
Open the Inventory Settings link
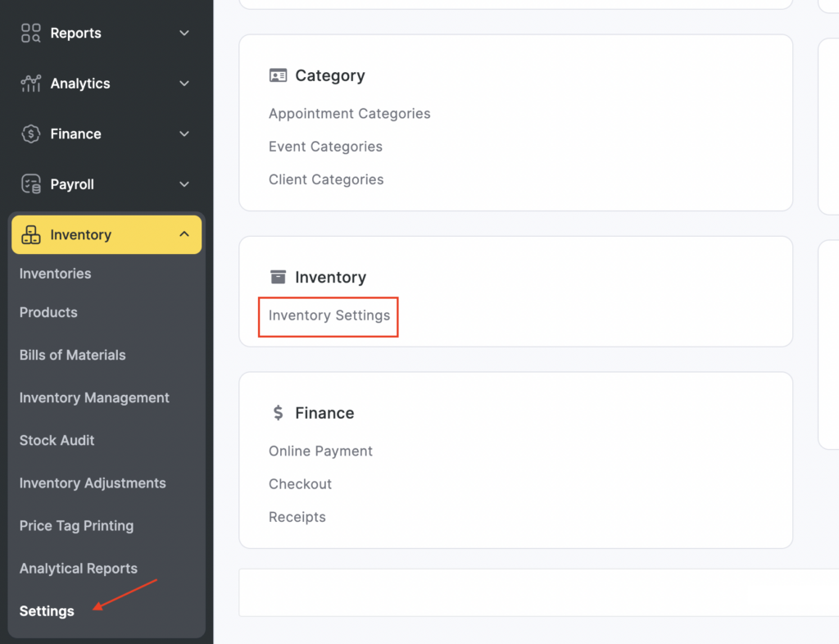(329, 315)
